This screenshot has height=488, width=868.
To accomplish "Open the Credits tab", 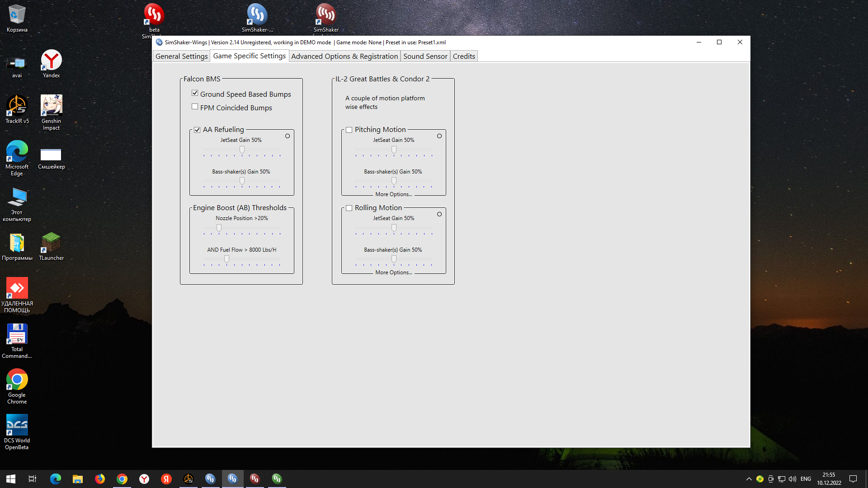I will (464, 56).
